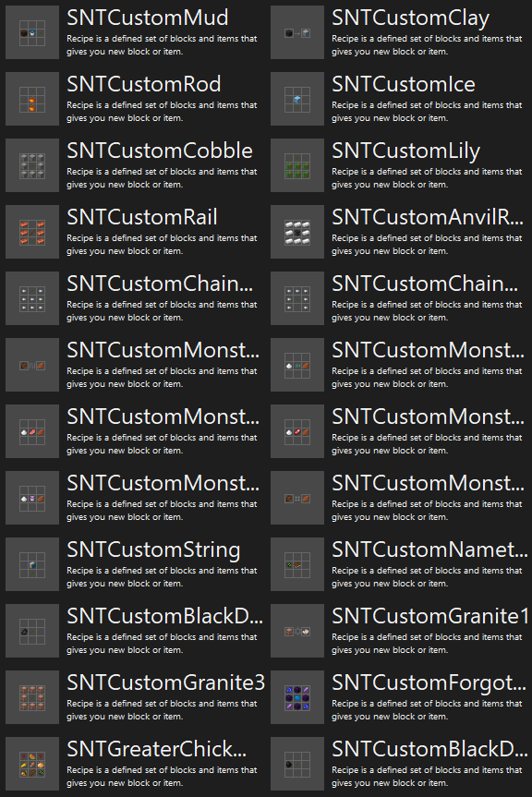Open the SNTCustomGranite1 recipe icon
532x797 pixels.
tap(297, 631)
